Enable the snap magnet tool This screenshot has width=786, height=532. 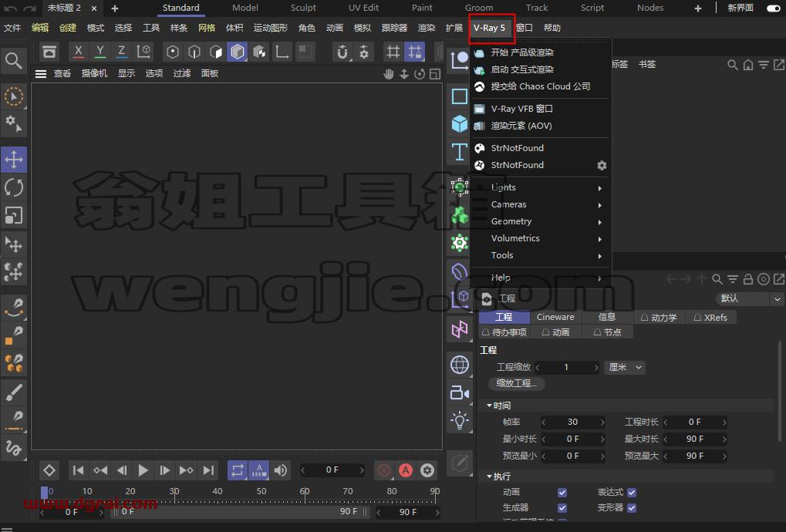342,52
